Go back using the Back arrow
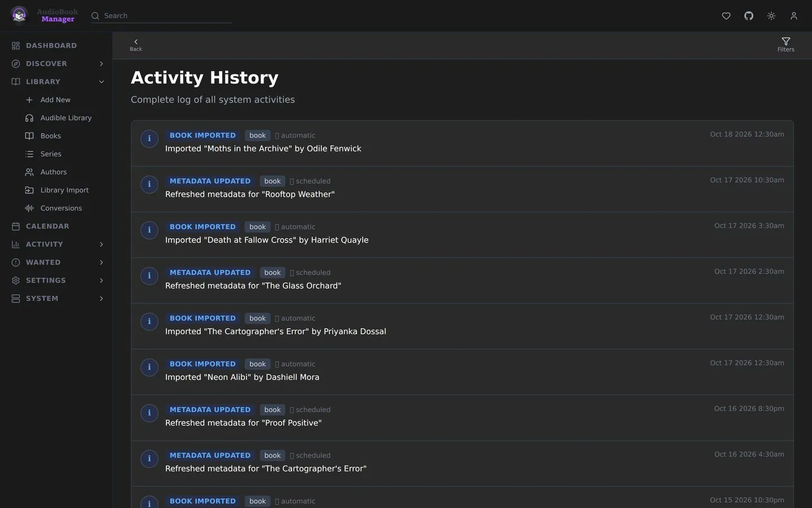 [136, 45]
